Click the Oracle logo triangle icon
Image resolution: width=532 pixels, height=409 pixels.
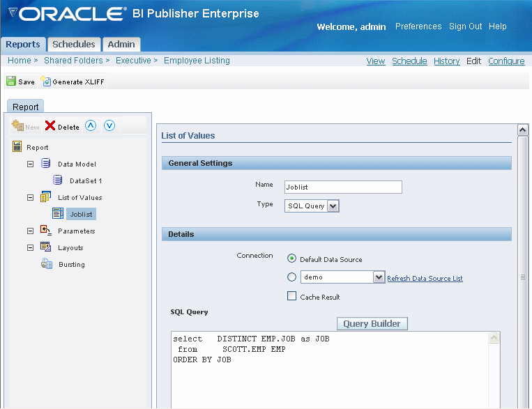click(13, 13)
